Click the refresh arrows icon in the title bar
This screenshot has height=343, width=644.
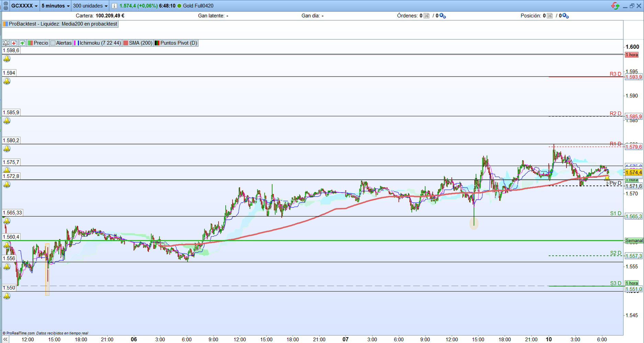[615, 5]
